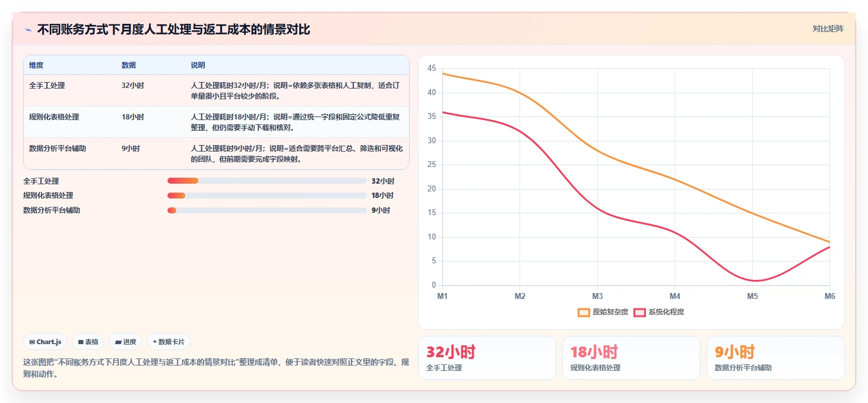Click the Chart.js tag
This screenshot has width=868, height=403.
(45, 342)
